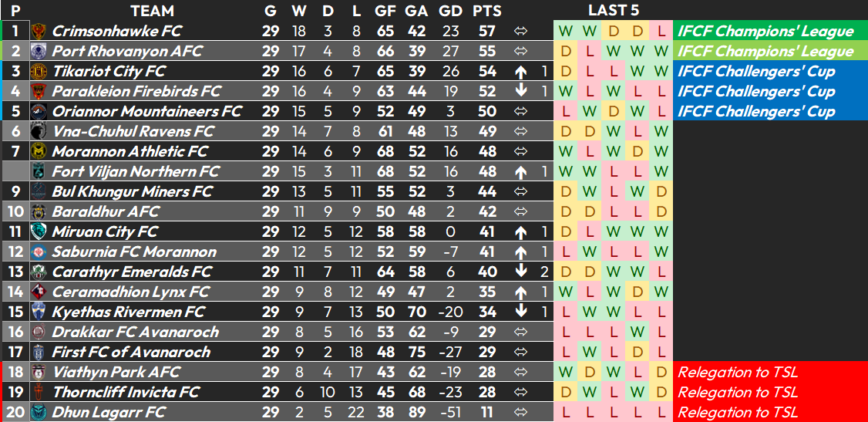The image size is (868, 422).
Task: Click the GD column header
Action: coord(451,11)
